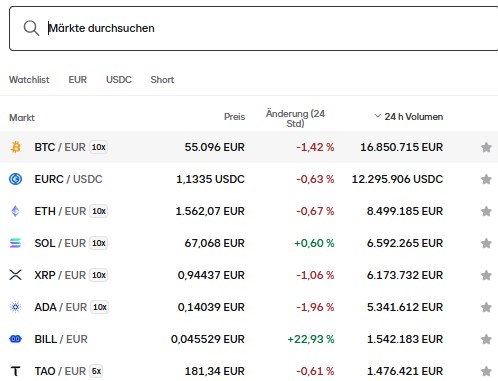
Task: Click the price 55.096 EUR
Action: [x=215, y=147]
